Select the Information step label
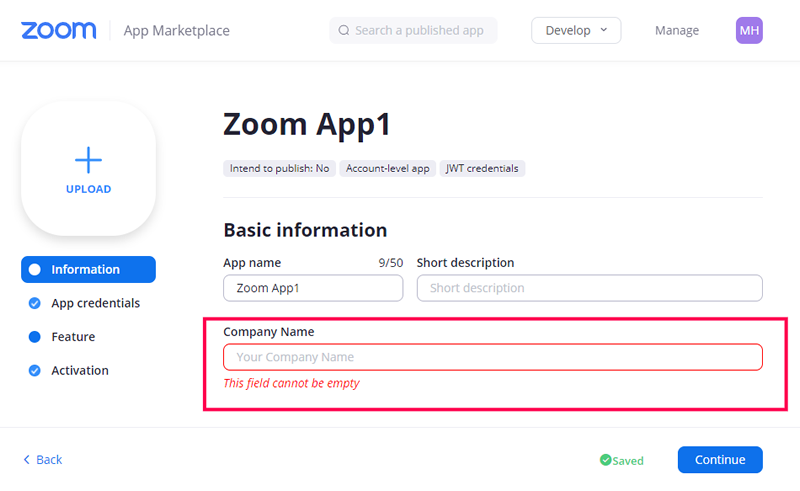This screenshot has height=491, width=800. 85,269
